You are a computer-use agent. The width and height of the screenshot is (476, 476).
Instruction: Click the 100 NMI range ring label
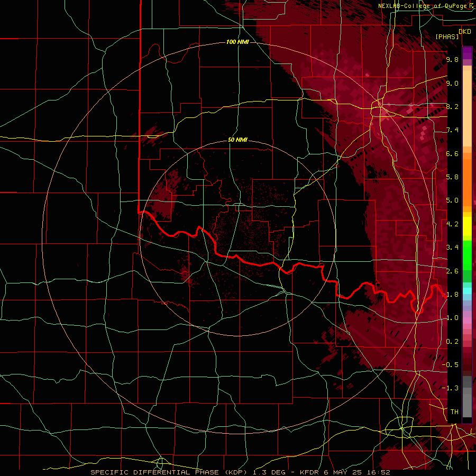[237, 42]
